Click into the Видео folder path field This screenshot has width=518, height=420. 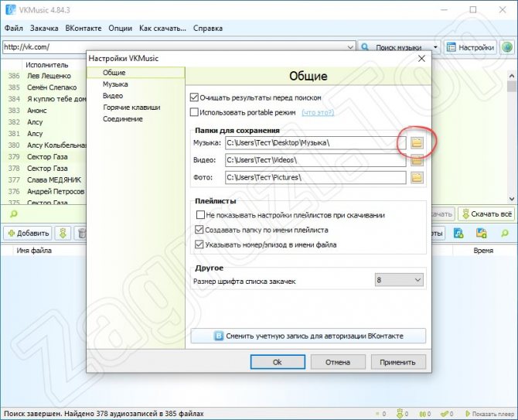point(315,160)
